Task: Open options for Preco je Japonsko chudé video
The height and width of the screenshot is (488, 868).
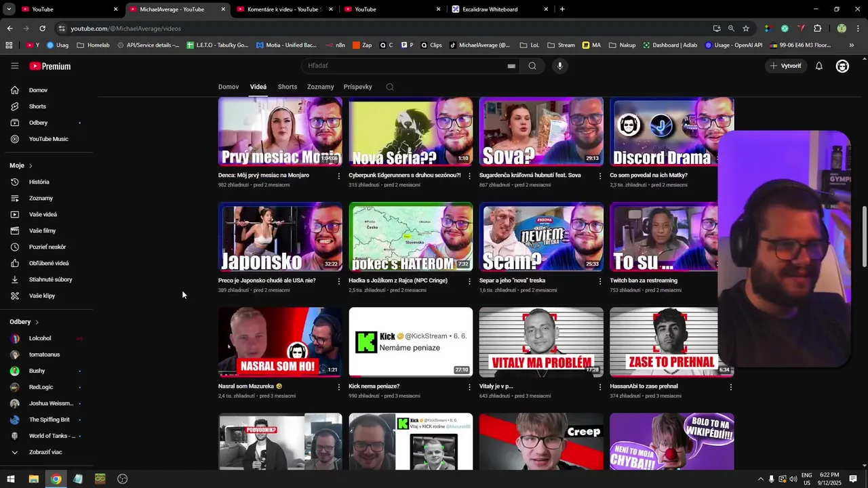Action: [339, 281]
